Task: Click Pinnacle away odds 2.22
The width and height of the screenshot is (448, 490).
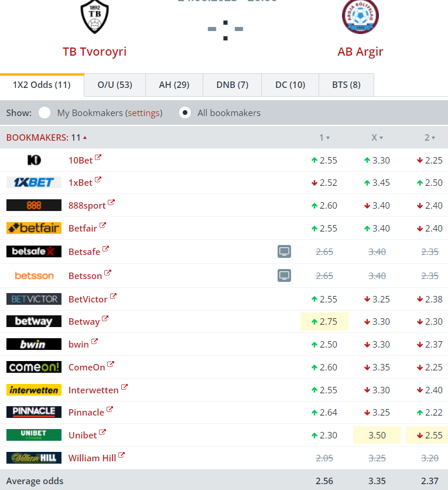Action: pyautogui.click(x=430, y=413)
